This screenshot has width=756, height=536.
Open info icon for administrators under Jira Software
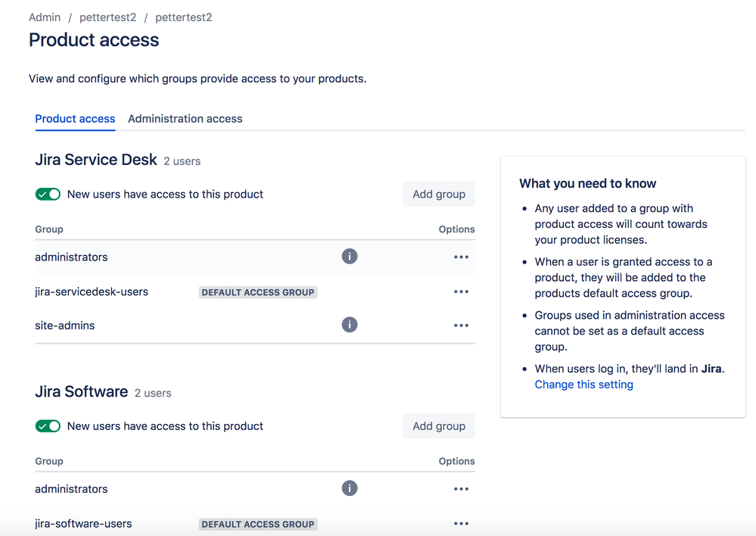pyautogui.click(x=350, y=488)
